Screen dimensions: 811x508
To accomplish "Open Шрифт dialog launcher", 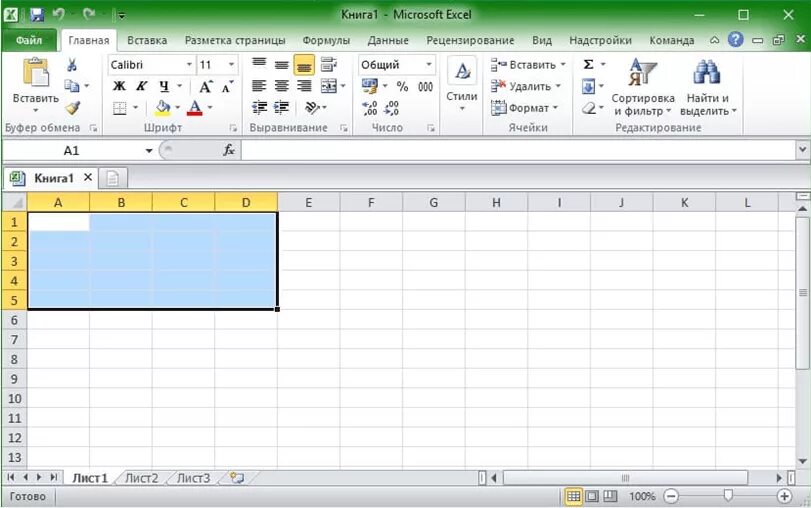I will click(x=233, y=128).
